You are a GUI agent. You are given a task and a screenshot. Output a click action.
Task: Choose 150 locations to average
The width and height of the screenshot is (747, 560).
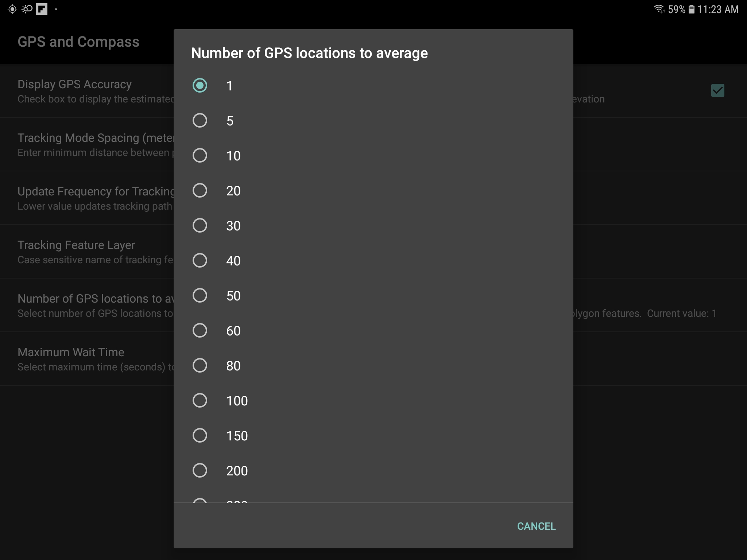[200, 436]
